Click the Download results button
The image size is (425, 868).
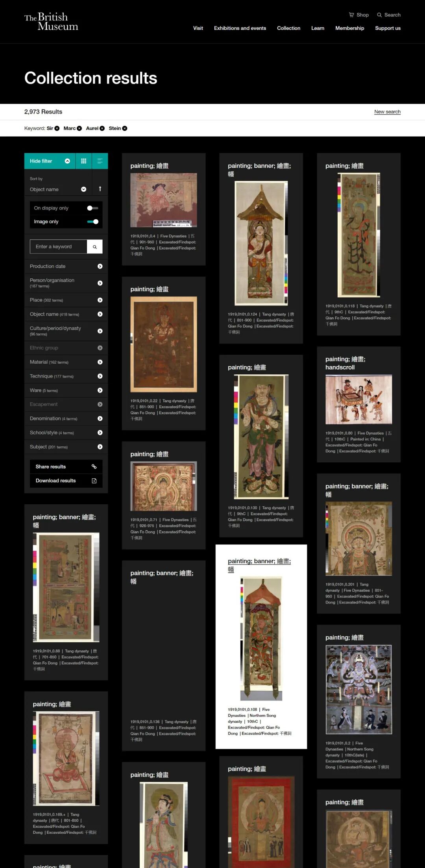[x=66, y=481]
